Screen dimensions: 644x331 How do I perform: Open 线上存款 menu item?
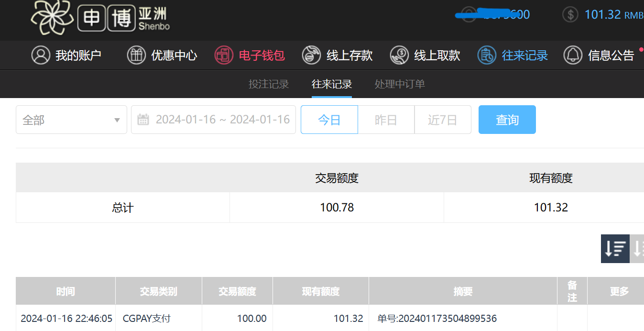(337, 55)
